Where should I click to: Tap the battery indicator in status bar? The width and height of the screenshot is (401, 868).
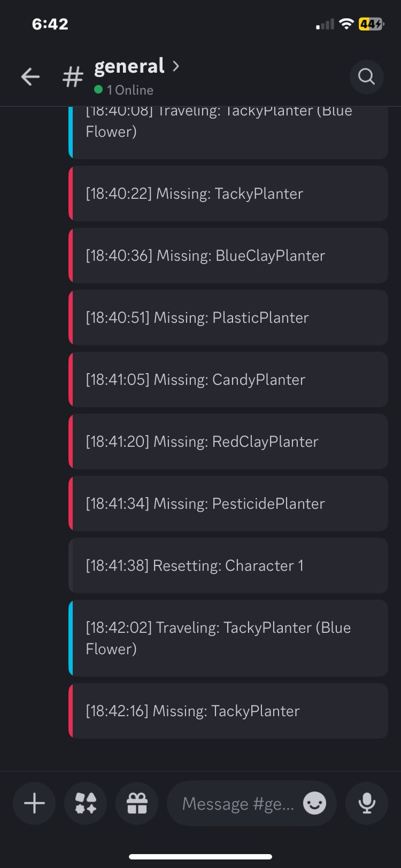(371, 24)
